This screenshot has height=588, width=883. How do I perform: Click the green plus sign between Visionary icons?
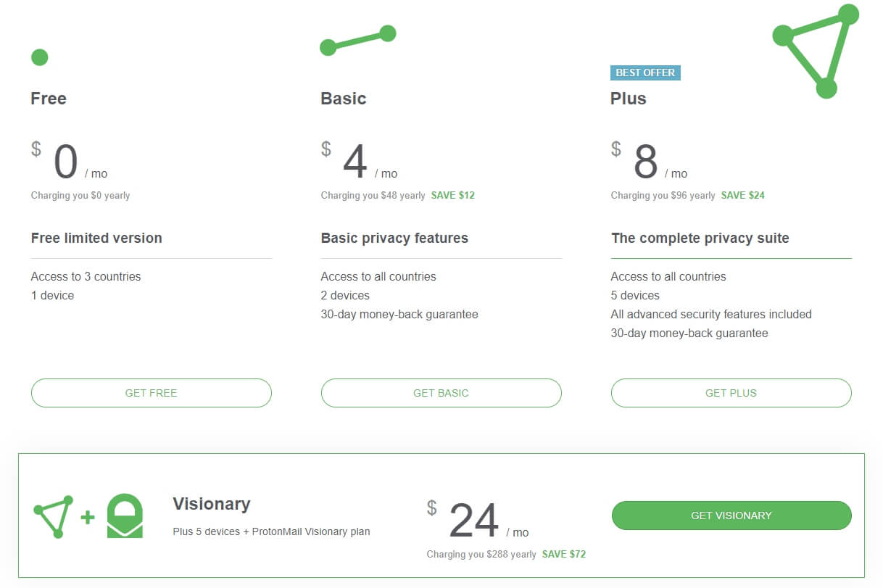tap(88, 517)
